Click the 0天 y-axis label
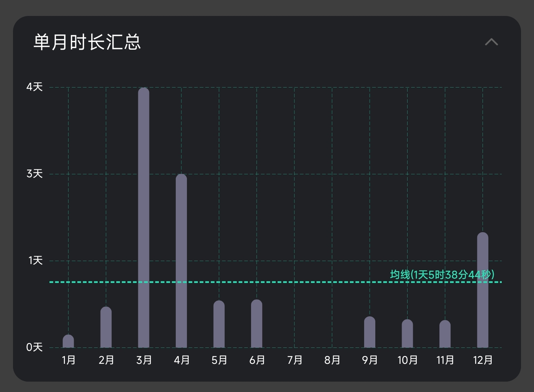This screenshot has width=534, height=392. (x=34, y=347)
